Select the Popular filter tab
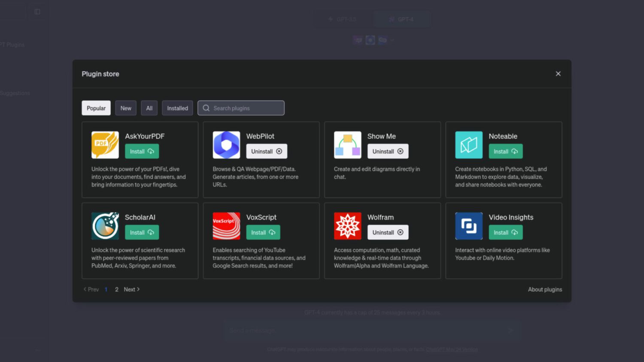 [x=96, y=108]
